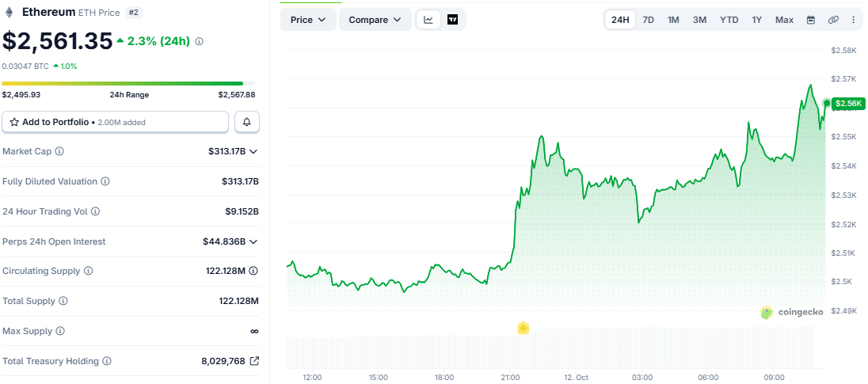
Task: Switch to TradingView chart mode
Action: click(x=453, y=20)
